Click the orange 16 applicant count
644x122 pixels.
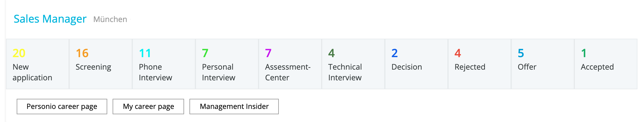pyautogui.click(x=82, y=53)
